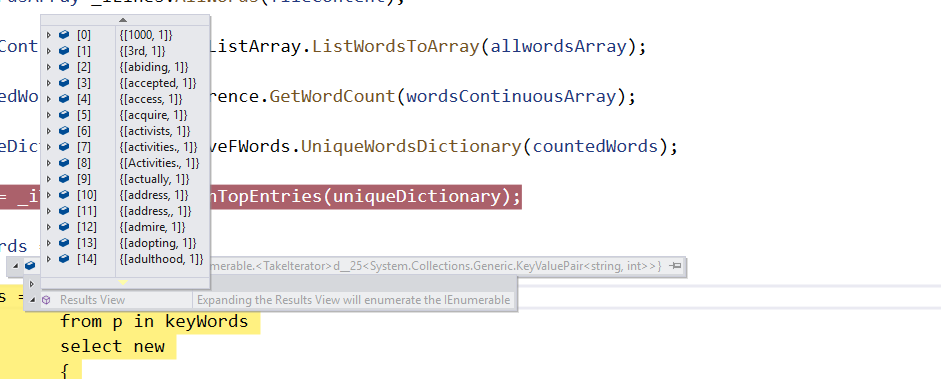941x379 pixels.
Task: Select value {[acquire, 1]}
Action: coord(154,115)
